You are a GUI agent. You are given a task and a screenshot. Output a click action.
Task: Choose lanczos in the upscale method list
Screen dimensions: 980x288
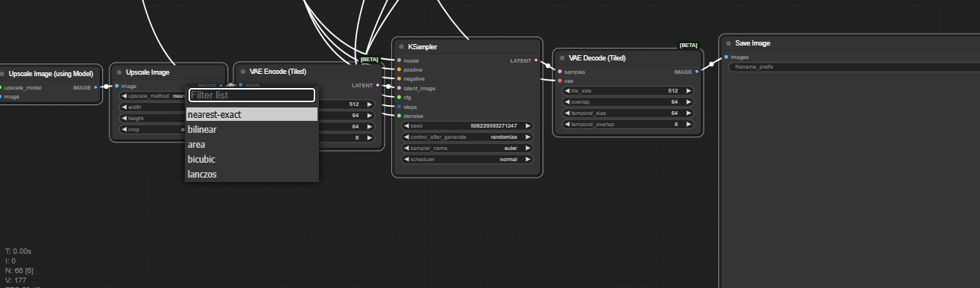[x=252, y=175]
